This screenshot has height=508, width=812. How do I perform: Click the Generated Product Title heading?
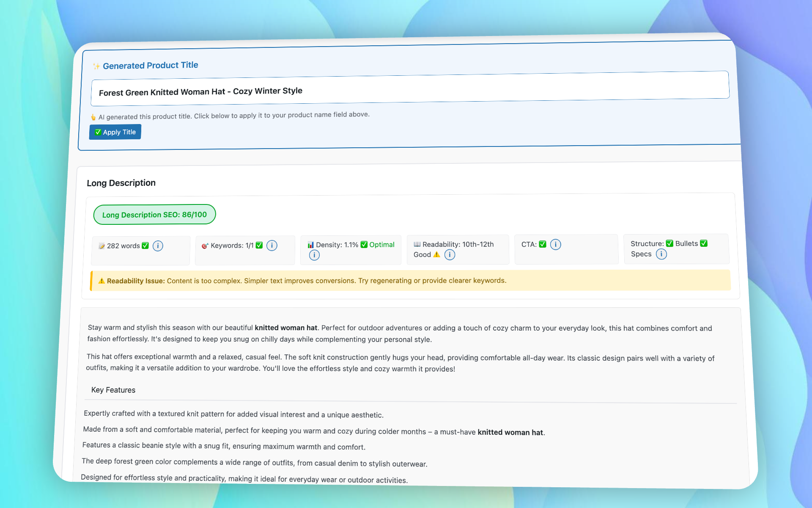tap(151, 65)
